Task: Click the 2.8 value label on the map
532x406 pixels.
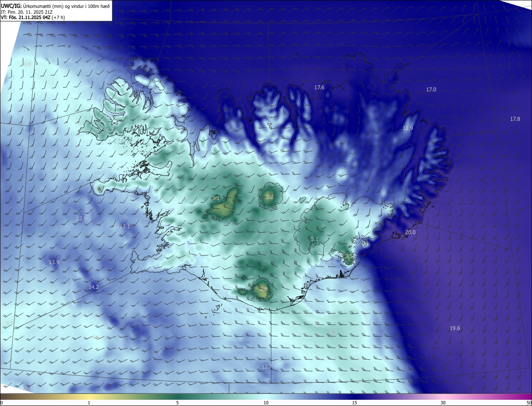Action: (x=264, y=289)
